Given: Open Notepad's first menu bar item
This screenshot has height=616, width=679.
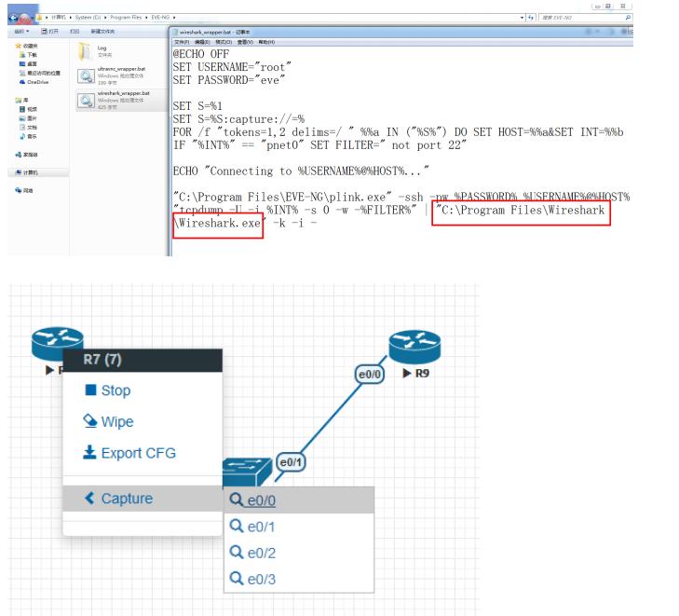Looking at the screenshot, I should 183,43.
